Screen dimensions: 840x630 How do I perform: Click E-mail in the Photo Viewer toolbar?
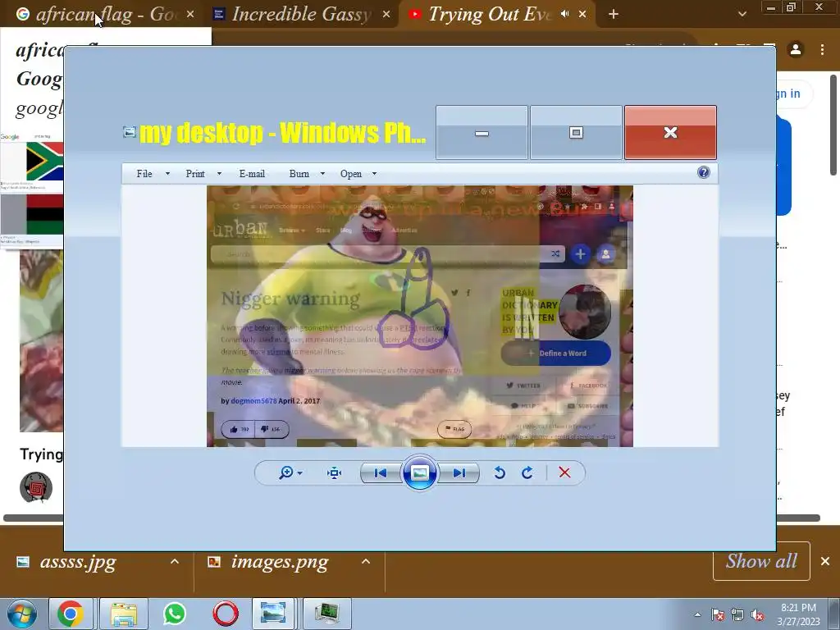252,174
